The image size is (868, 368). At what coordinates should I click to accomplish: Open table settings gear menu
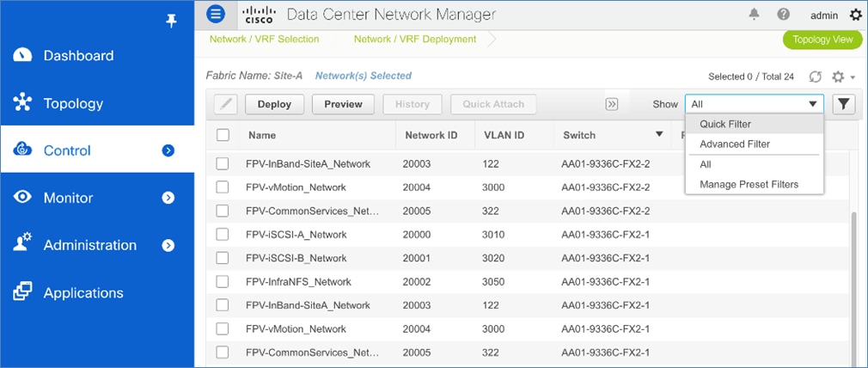(x=839, y=77)
